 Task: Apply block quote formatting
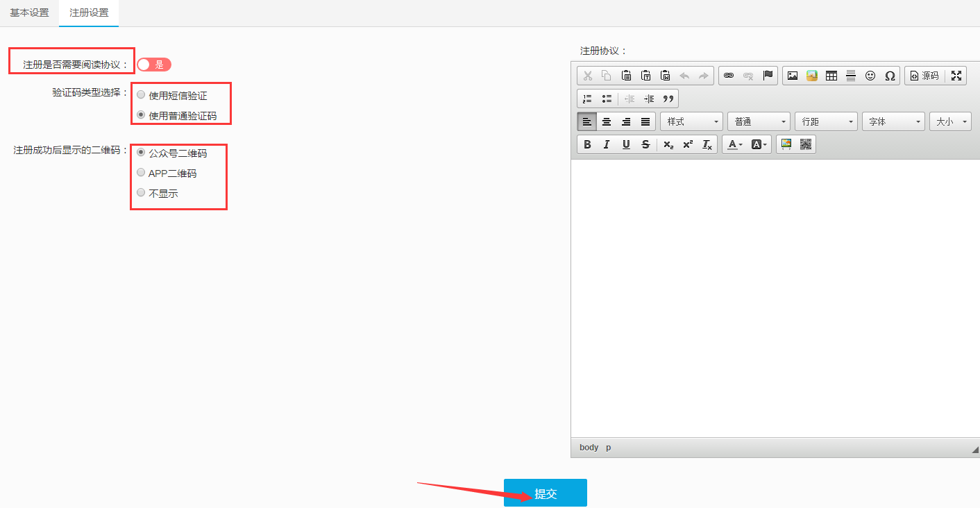pyautogui.click(x=668, y=99)
